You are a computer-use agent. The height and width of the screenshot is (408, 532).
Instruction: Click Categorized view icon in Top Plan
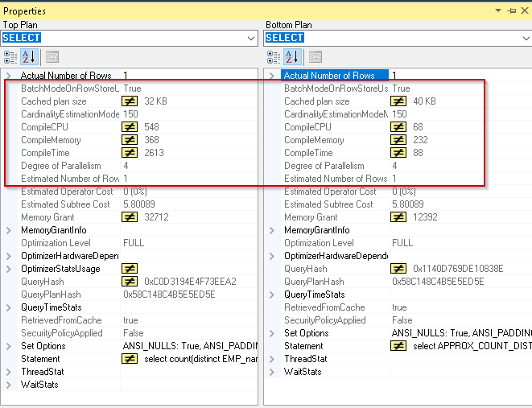click(10, 56)
